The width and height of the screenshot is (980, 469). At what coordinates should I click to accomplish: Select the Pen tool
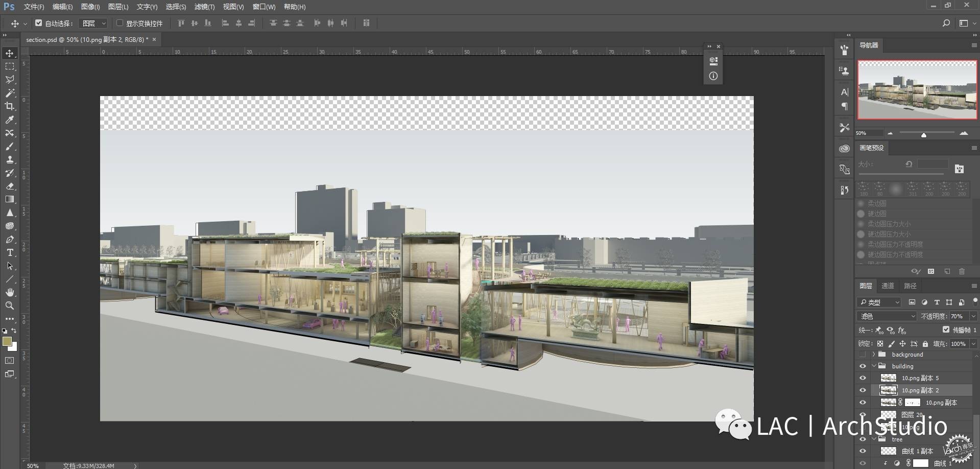click(x=10, y=239)
